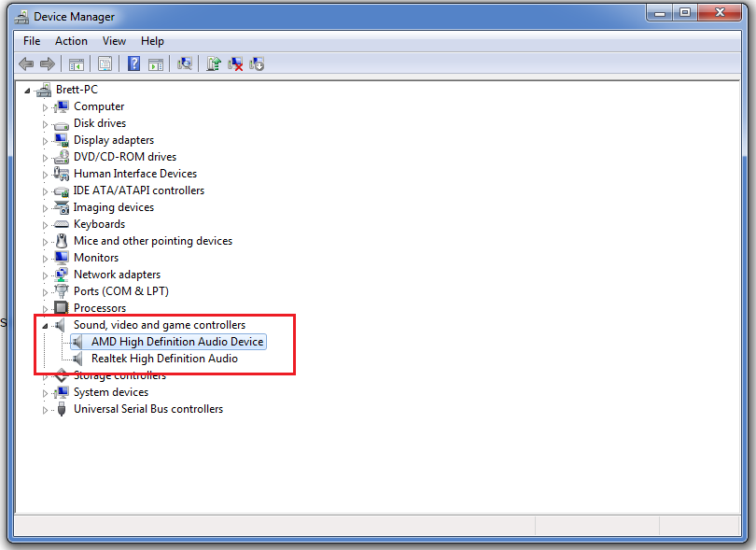Click the Device Manager title bar icon
Image resolution: width=756 pixels, height=550 pixels.
click(21, 17)
